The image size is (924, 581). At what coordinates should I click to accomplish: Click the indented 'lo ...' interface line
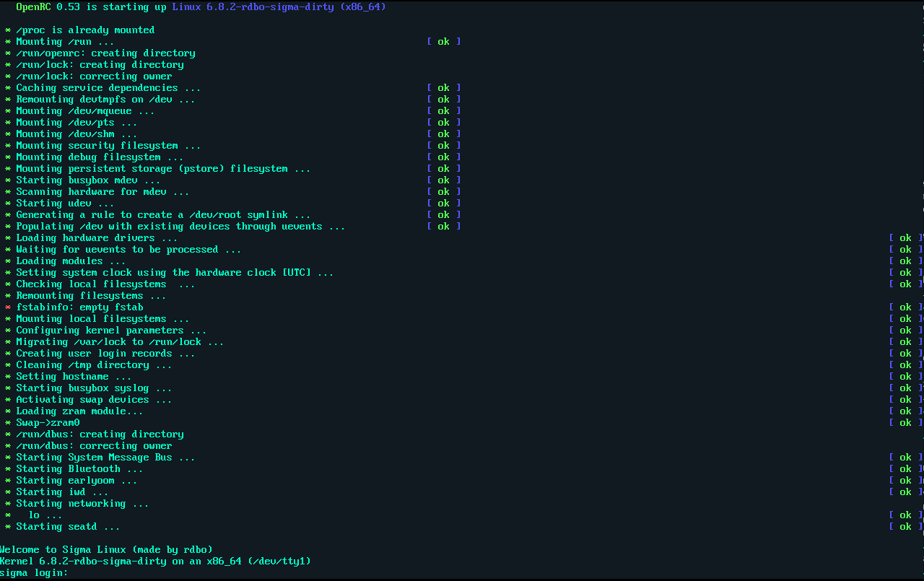45,515
